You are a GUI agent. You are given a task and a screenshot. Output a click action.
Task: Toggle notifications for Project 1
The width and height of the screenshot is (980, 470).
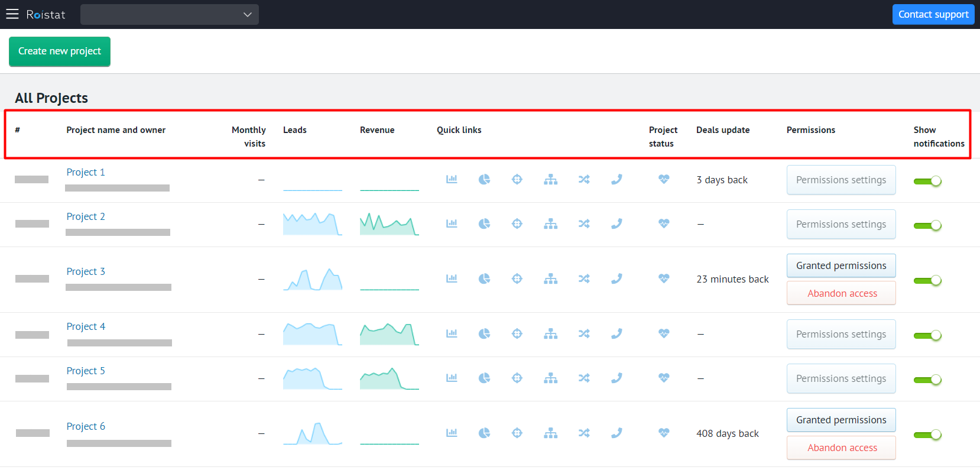(x=927, y=181)
